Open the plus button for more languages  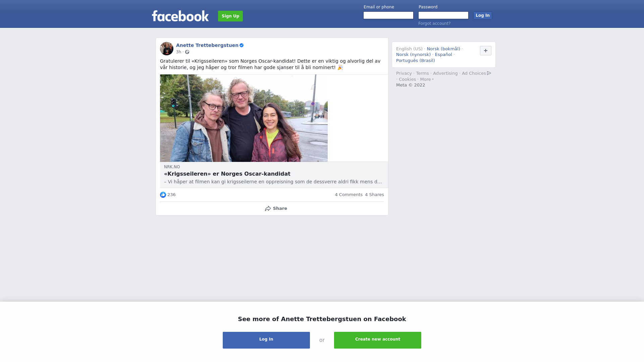point(486,51)
